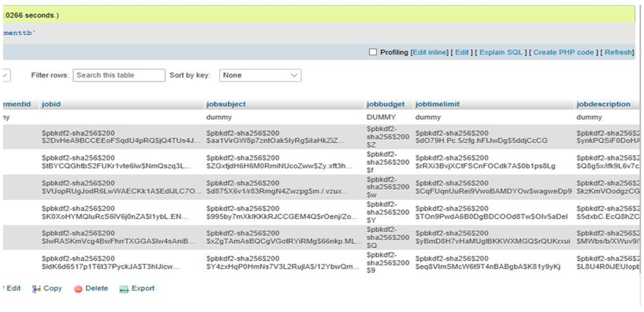Click the DUMMY cell under jobbudget

381,117
